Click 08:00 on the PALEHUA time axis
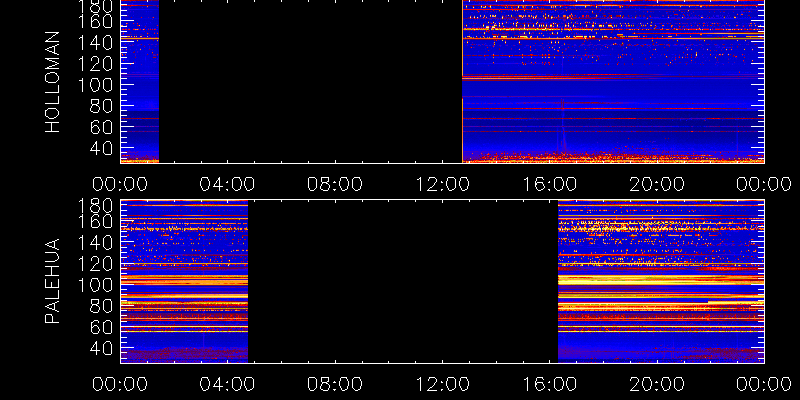This screenshot has height=400, width=800. coord(335,384)
